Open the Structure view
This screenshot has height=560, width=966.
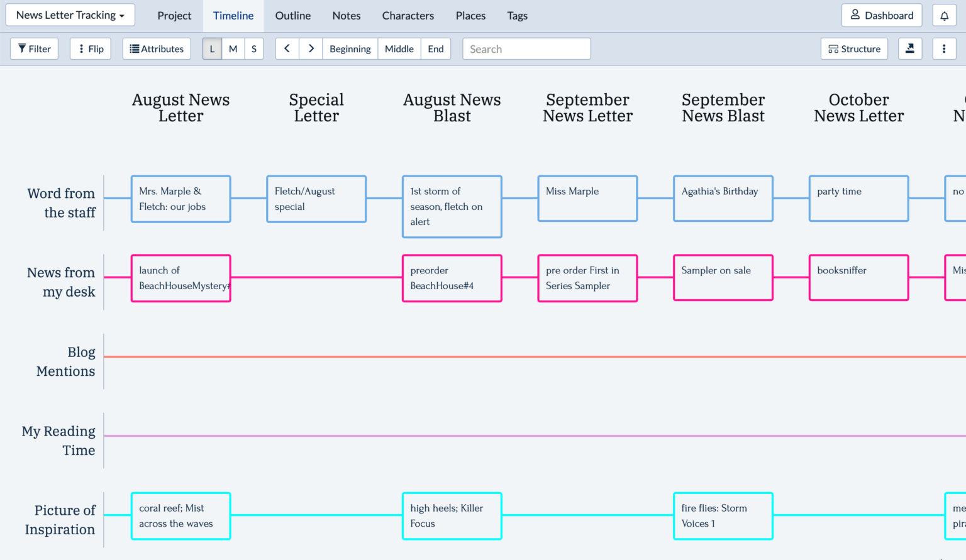[854, 48]
